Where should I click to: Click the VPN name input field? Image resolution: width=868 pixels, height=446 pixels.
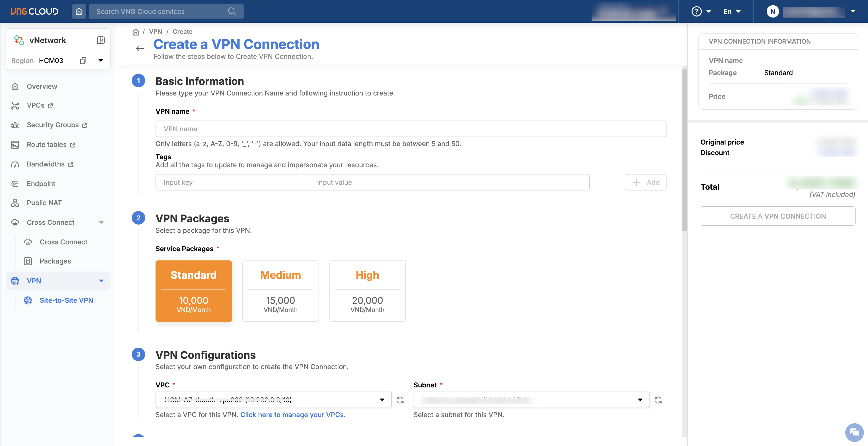(x=410, y=129)
